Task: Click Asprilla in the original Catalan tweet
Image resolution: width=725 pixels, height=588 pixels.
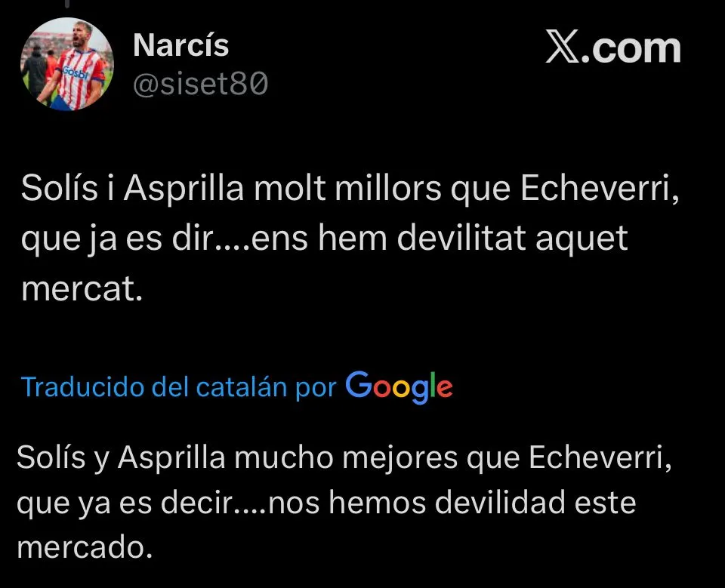Action: point(183,189)
